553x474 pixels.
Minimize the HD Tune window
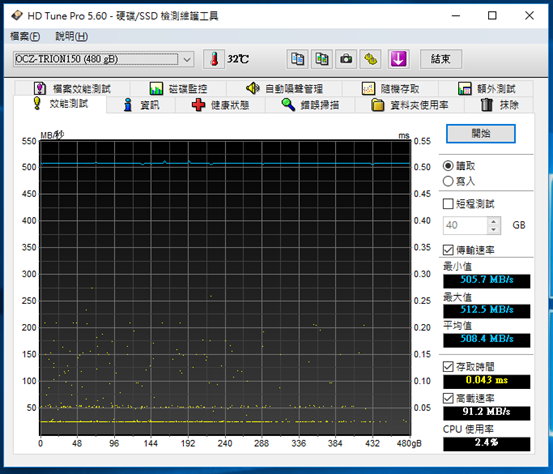click(456, 16)
